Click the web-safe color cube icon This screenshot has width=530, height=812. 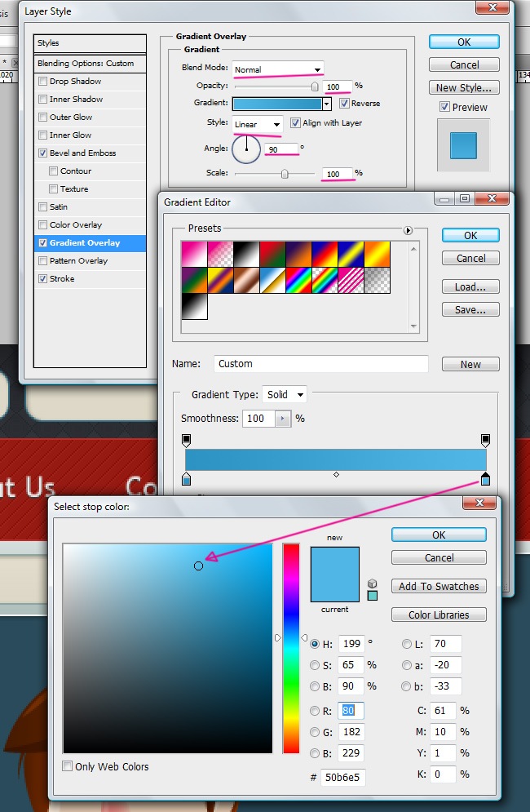(x=373, y=583)
